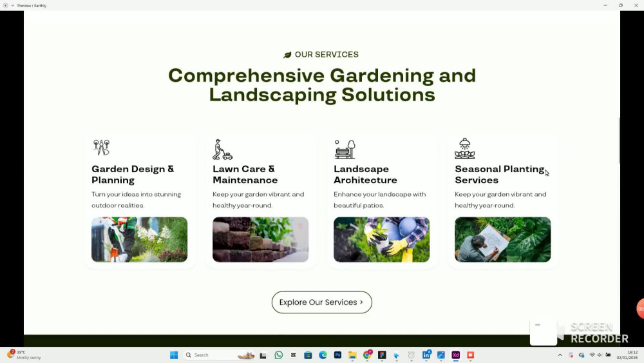Open volume control in system tray
Viewport: 644px width, 363px height.
click(x=600, y=355)
